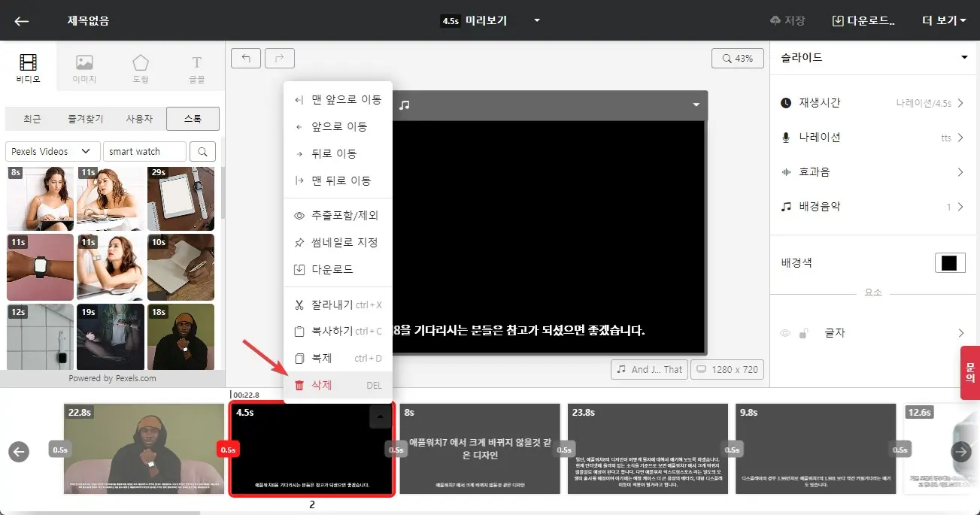Click the undo arrow icon
Viewport: 980px width, 515px height.
pyautogui.click(x=245, y=58)
